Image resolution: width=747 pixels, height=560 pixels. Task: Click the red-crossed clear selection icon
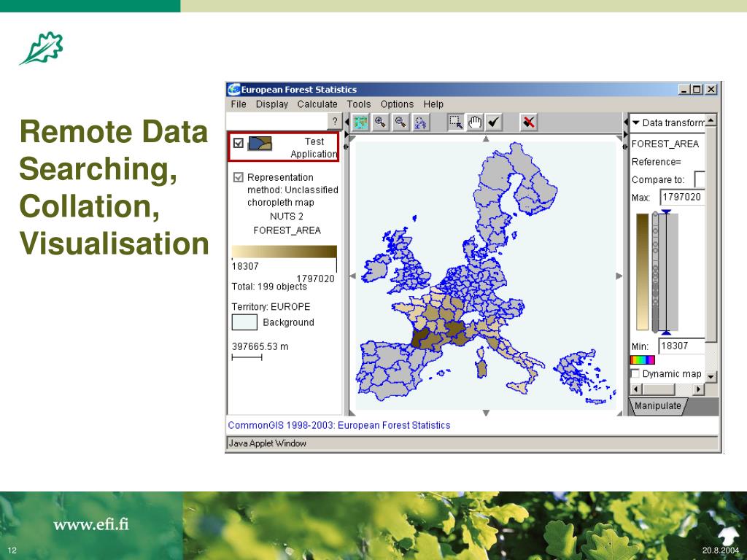tap(528, 122)
